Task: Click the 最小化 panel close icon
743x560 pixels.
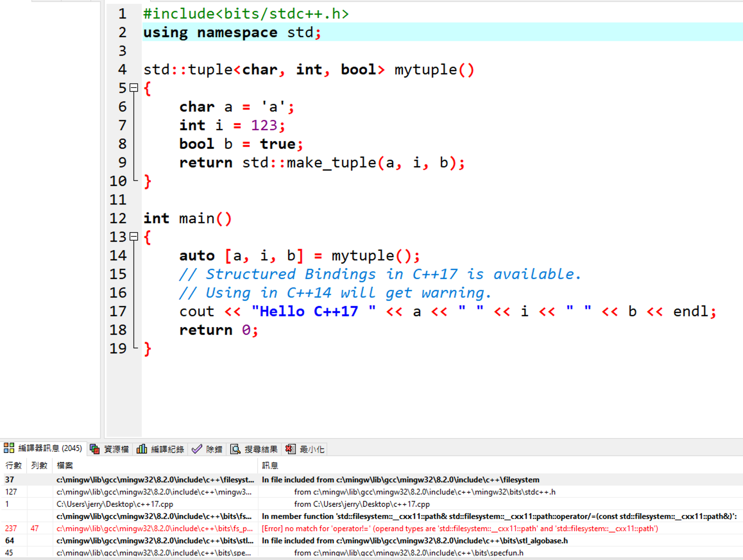Action: [x=290, y=449]
